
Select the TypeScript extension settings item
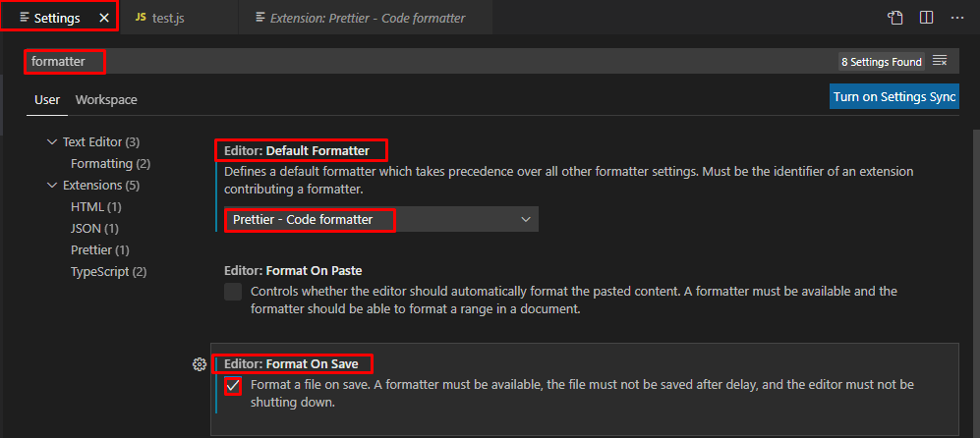click(109, 272)
